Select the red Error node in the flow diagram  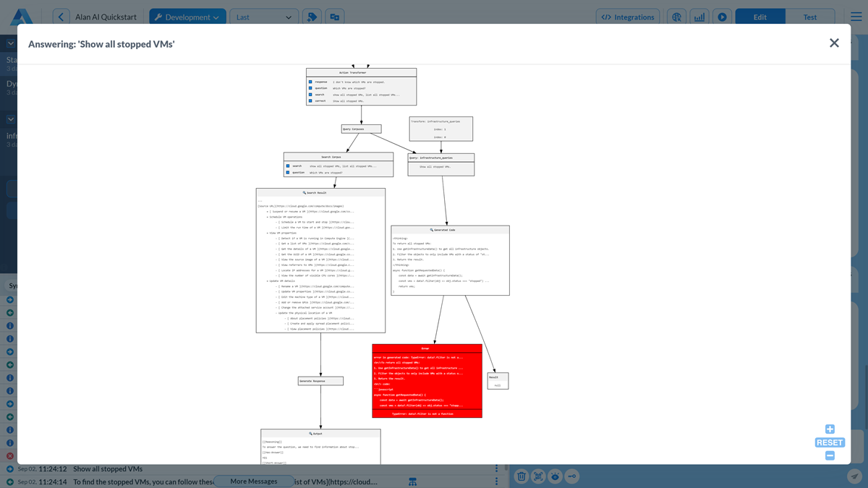point(427,381)
